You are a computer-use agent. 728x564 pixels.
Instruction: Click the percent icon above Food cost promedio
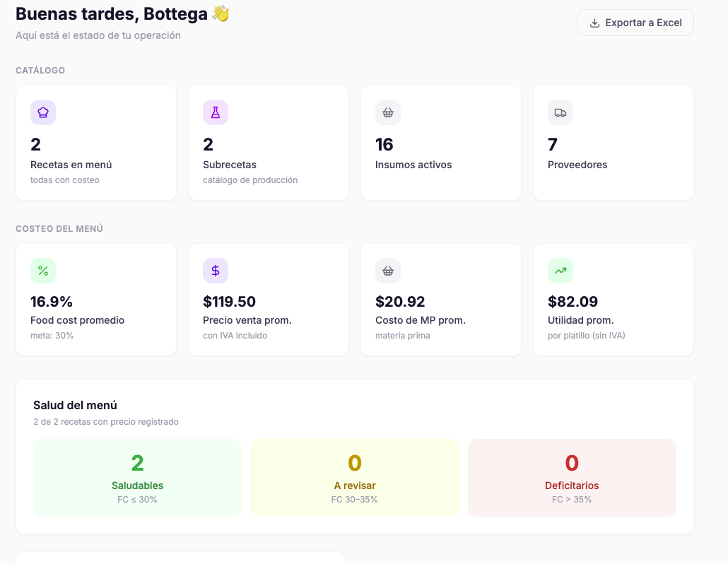43,271
